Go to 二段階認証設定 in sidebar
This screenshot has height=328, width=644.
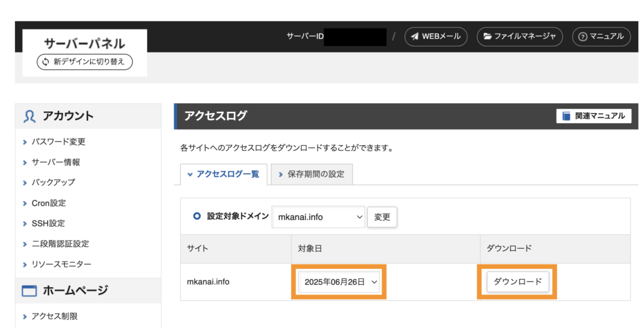tap(60, 244)
